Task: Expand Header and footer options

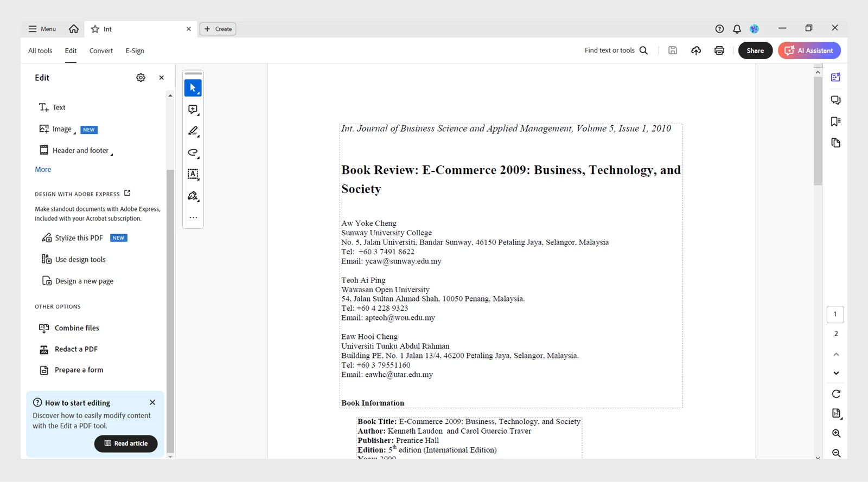Action: click(76, 151)
